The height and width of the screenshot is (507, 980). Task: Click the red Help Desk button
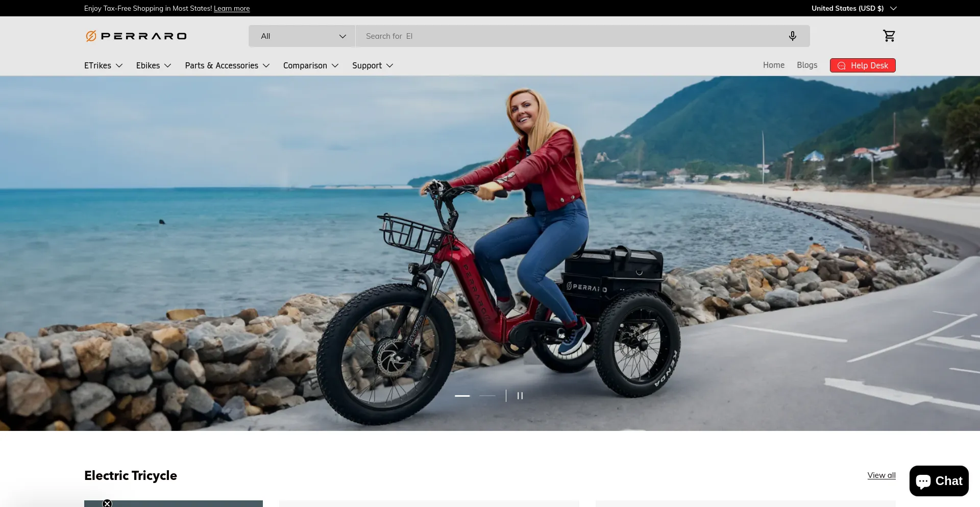[x=863, y=65]
